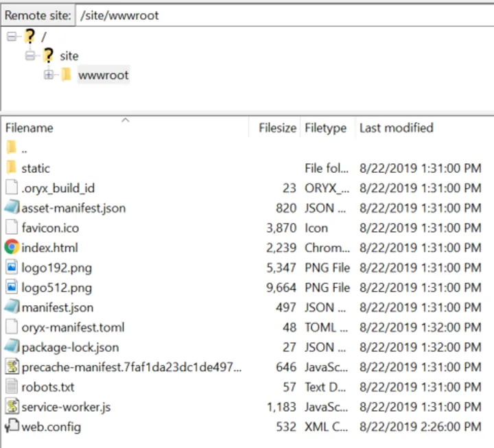The width and height of the screenshot is (494, 448).
Task: Click the robots.txt text file icon
Action: (12, 386)
